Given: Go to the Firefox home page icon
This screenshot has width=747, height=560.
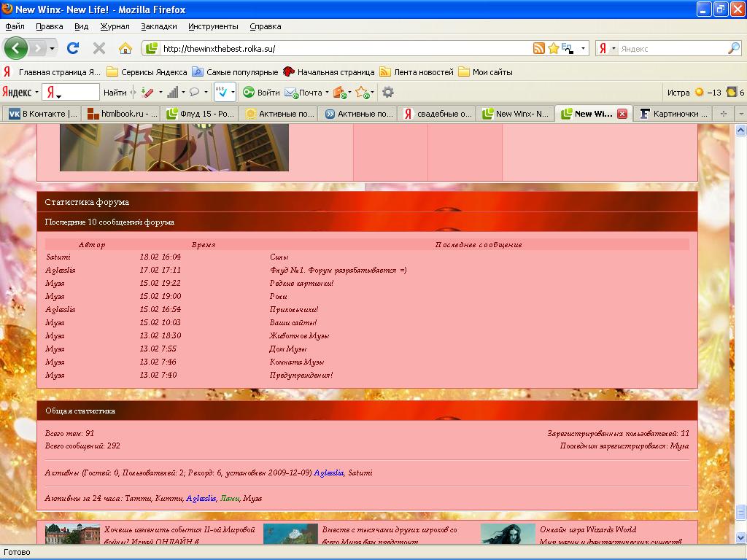Looking at the screenshot, I should [x=125, y=48].
